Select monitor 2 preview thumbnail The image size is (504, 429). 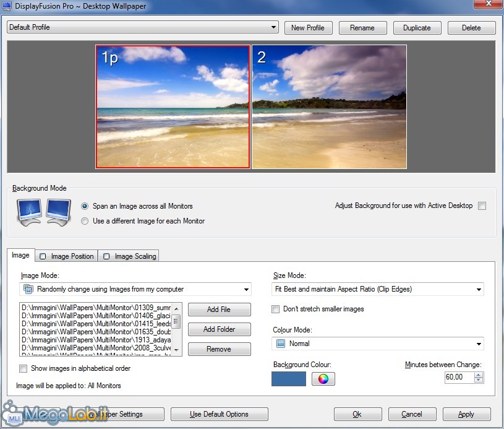click(329, 106)
